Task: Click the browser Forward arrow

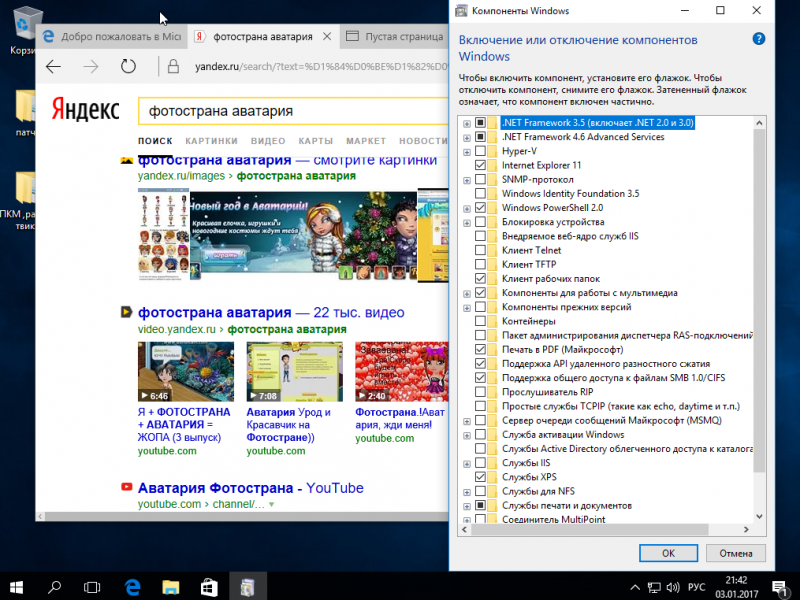Action: coord(91,66)
